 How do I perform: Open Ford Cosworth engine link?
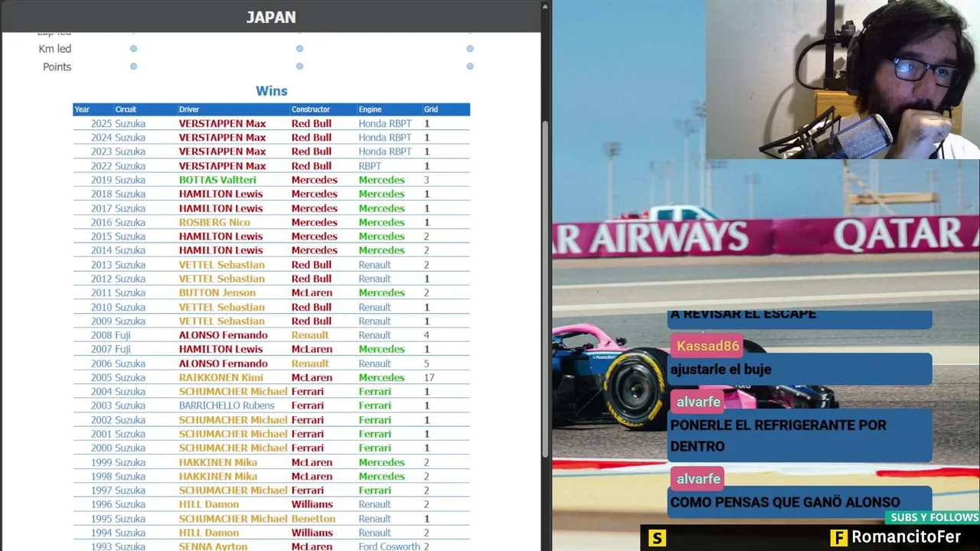pos(389,546)
